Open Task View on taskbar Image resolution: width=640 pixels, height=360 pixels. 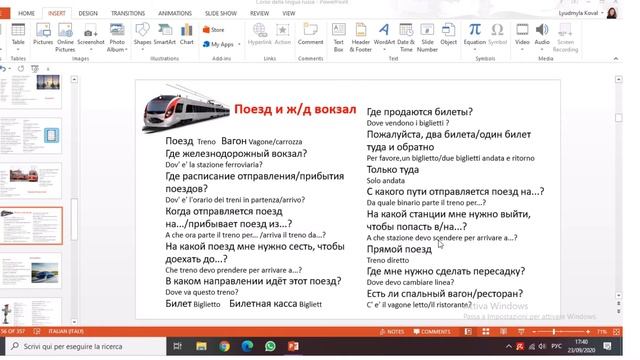pos(177,347)
